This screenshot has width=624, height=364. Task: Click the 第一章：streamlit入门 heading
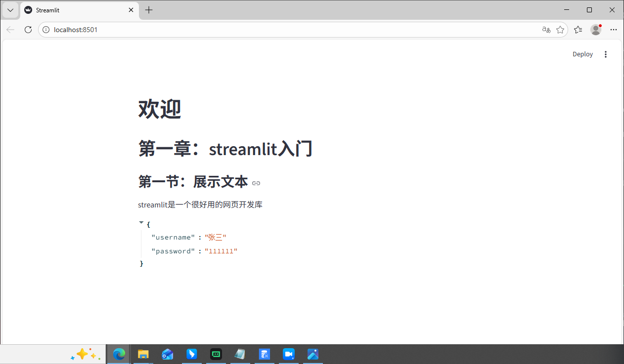coord(225,148)
